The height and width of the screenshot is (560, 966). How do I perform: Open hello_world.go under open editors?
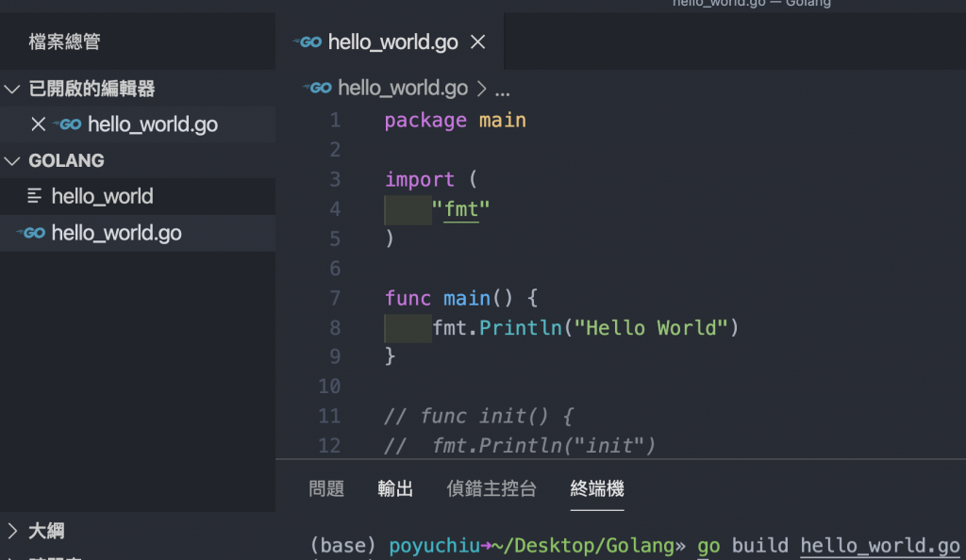point(153,124)
